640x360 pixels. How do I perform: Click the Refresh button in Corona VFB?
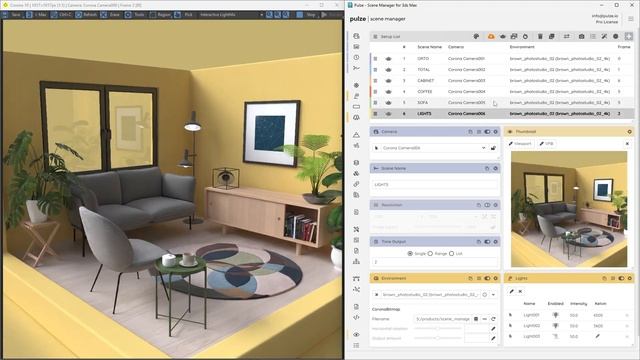pyautogui.click(x=86, y=15)
